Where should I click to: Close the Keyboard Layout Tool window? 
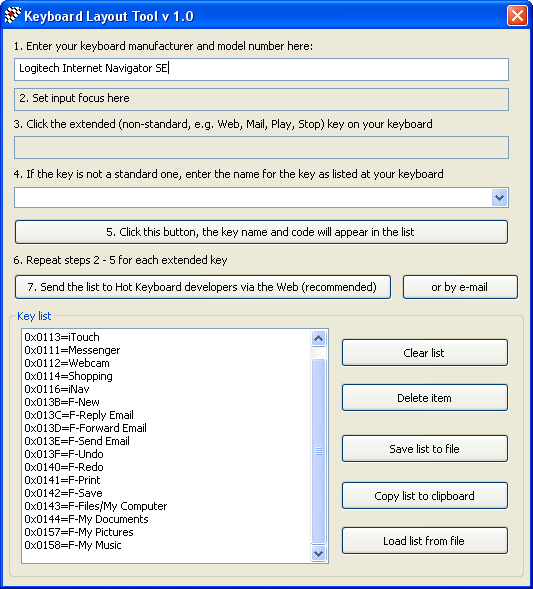[x=517, y=16]
